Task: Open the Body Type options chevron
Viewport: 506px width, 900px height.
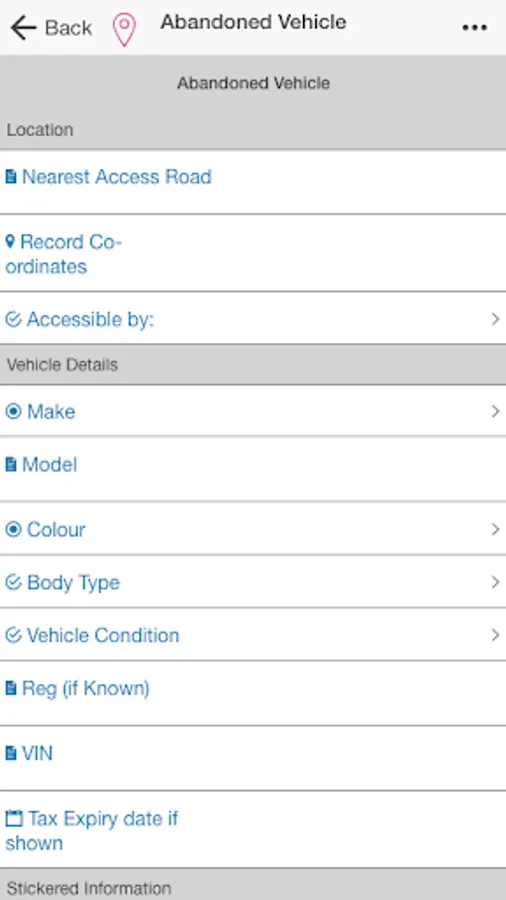Action: (495, 582)
